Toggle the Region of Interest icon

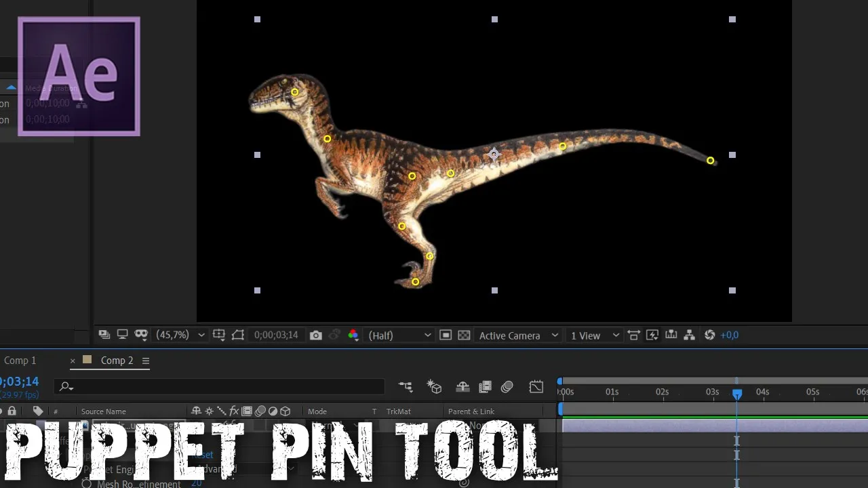click(x=237, y=335)
